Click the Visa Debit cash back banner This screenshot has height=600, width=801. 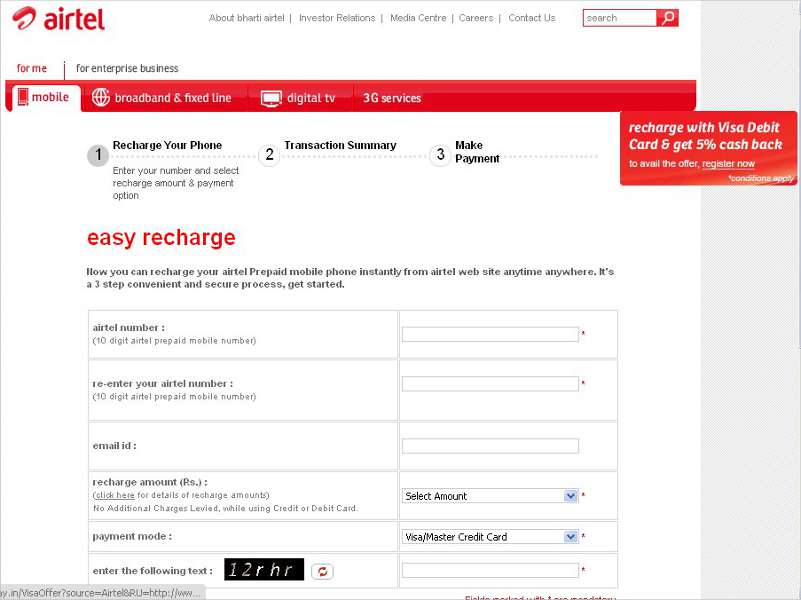point(709,148)
